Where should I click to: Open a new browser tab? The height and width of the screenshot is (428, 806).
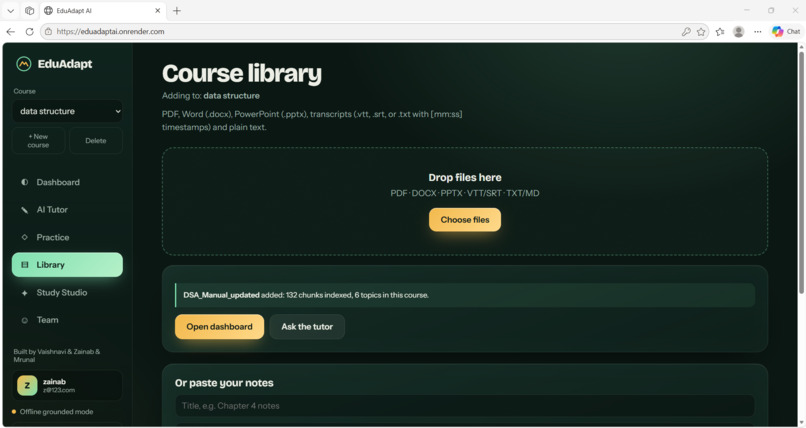[x=177, y=11]
